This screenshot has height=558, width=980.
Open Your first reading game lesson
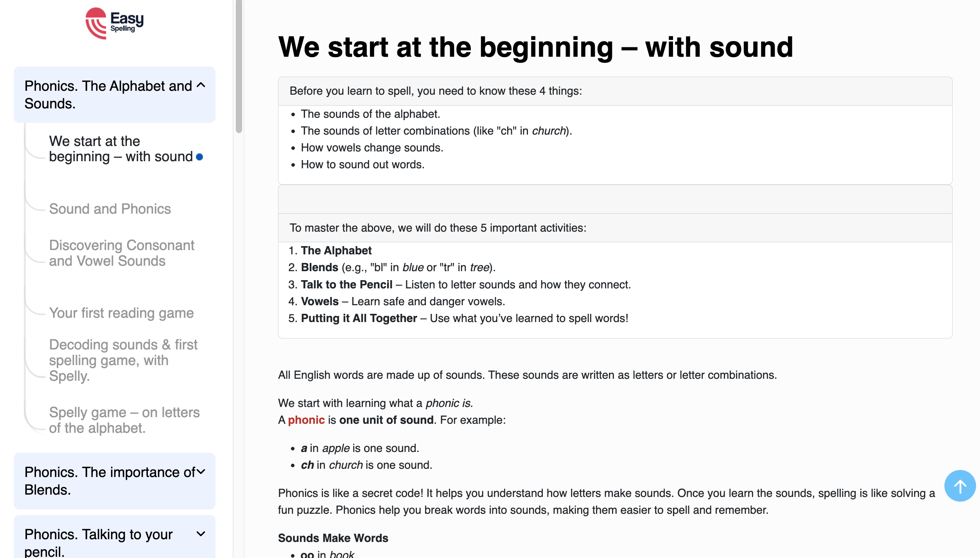click(121, 313)
